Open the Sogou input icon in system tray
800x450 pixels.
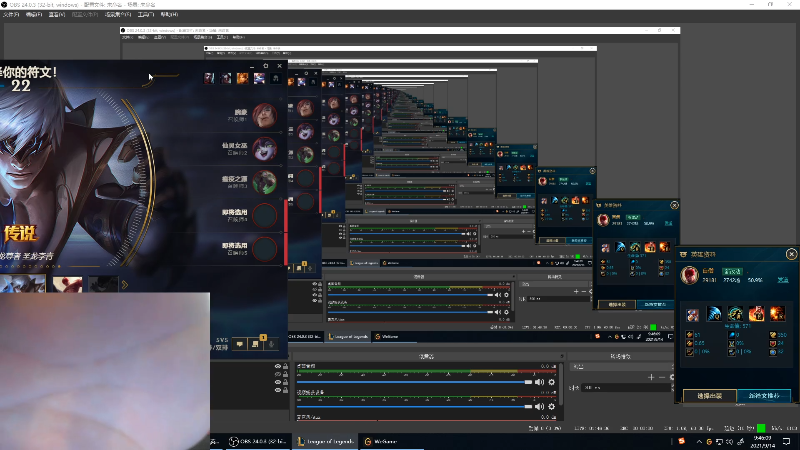[682, 441]
